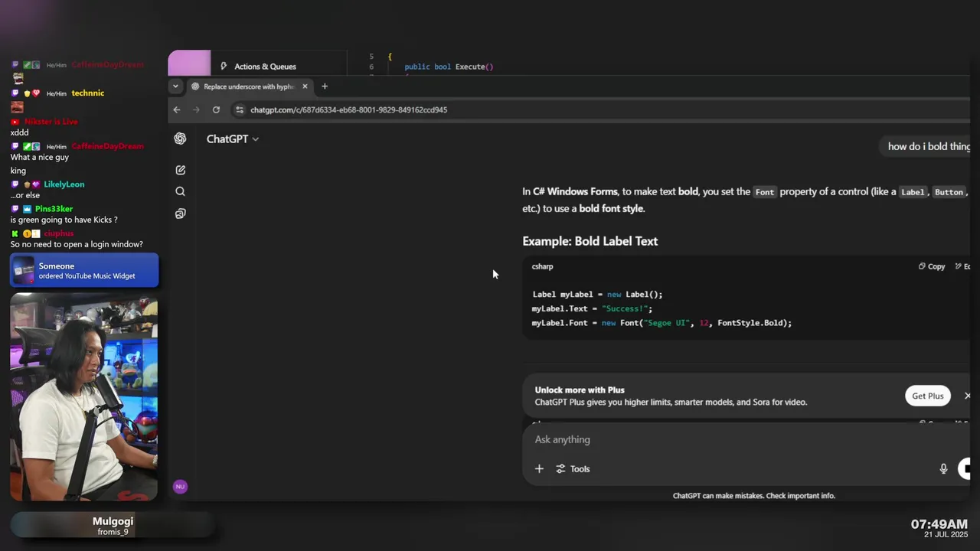Click the Mulgogi now-playing song title
The width and height of the screenshot is (980, 551).
coord(113,521)
